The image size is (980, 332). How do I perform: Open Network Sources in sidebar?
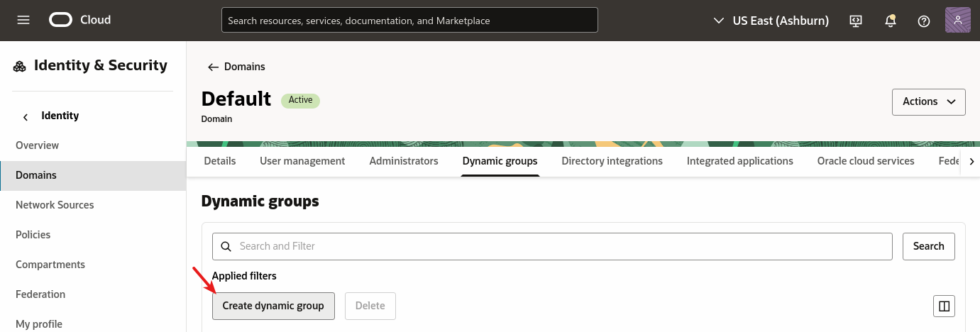pyautogui.click(x=93, y=205)
